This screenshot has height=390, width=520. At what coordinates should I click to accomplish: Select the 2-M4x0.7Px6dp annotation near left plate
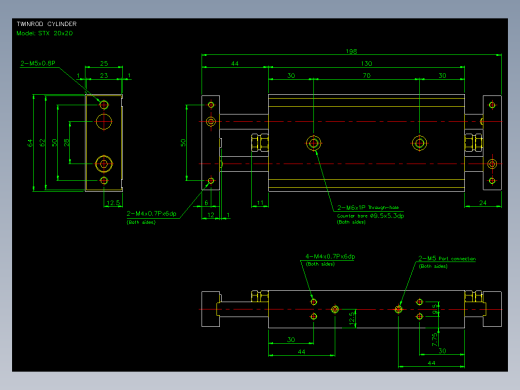(151, 213)
